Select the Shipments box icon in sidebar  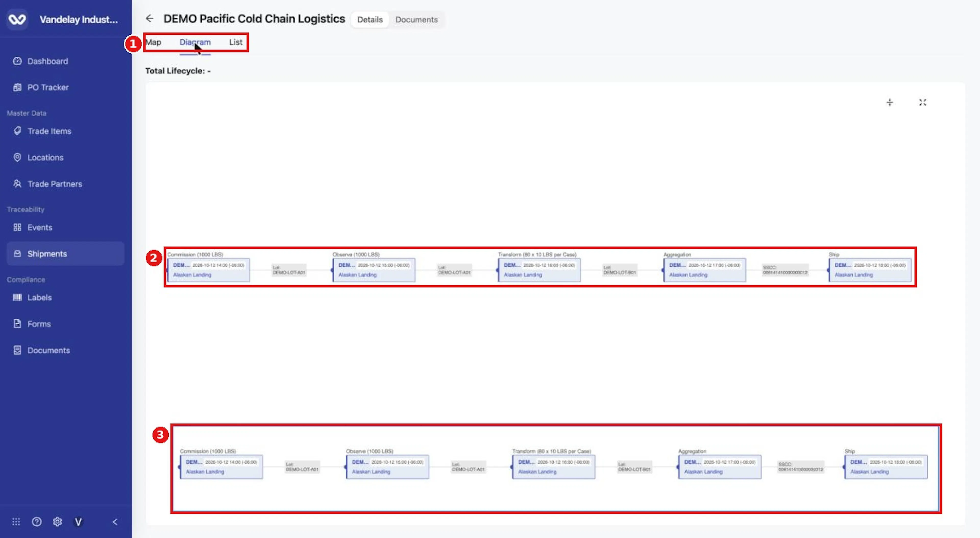point(17,253)
